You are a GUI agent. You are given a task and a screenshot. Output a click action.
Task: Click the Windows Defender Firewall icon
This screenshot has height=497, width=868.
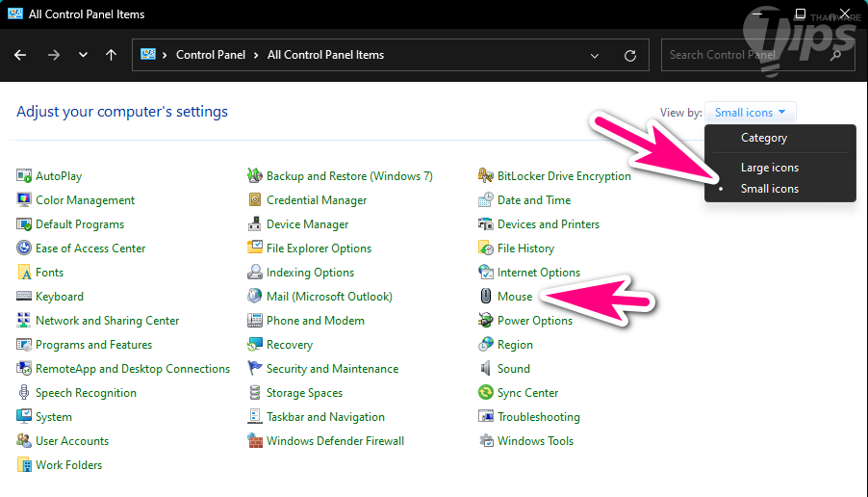[x=255, y=441]
